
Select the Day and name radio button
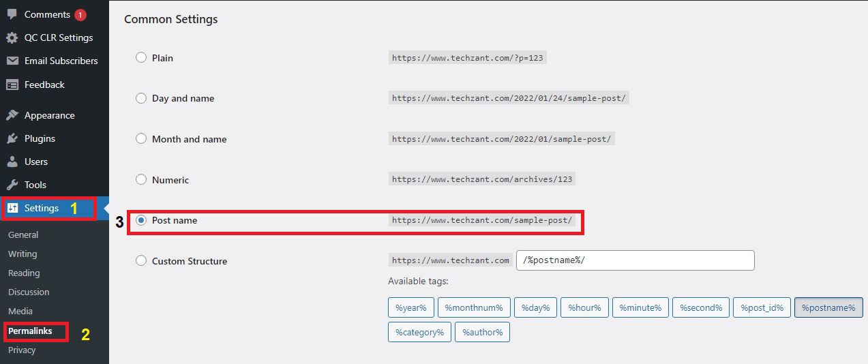(x=141, y=98)
